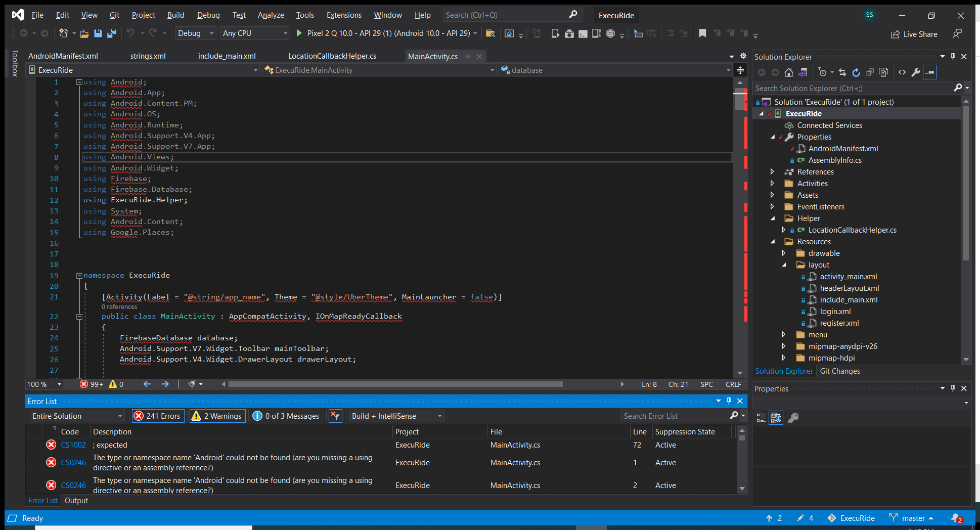
Task: Toggle a bookmark on the current line
Action: (x=702, y=33)
